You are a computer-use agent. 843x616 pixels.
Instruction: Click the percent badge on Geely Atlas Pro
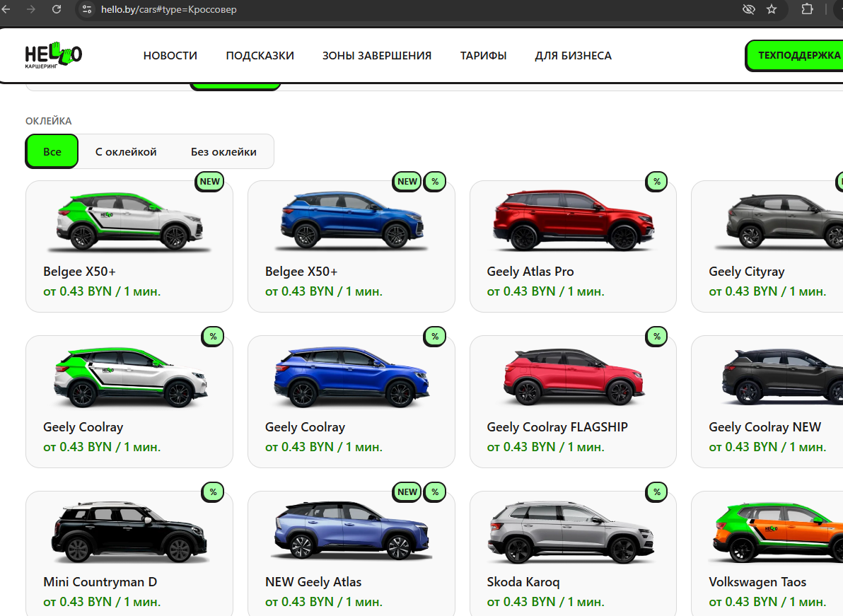656,182
